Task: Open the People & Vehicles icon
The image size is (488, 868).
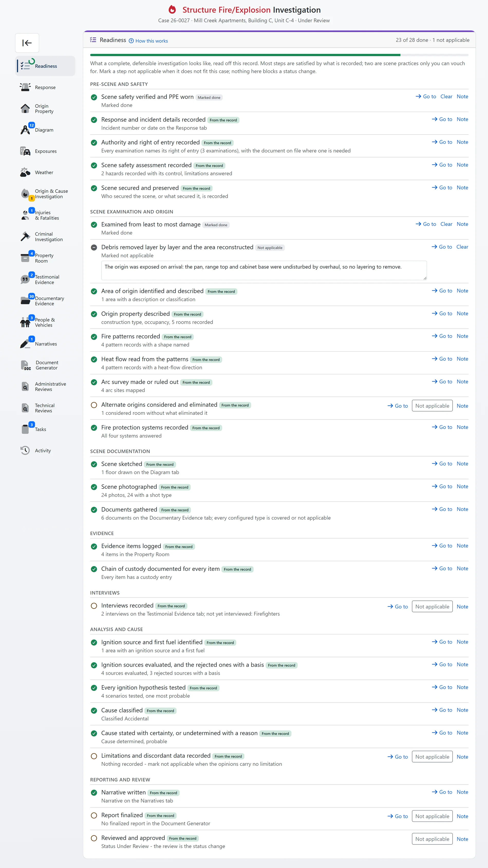Action: [25, 322]
